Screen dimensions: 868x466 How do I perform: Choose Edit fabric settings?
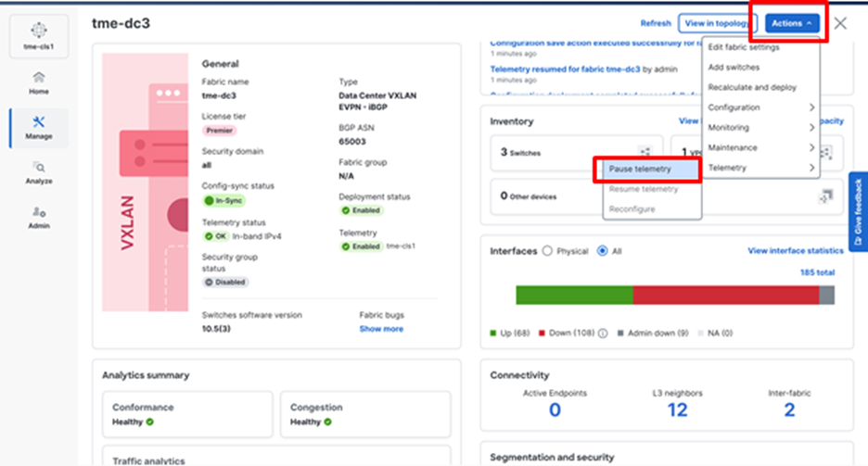(x=761, y=47)
